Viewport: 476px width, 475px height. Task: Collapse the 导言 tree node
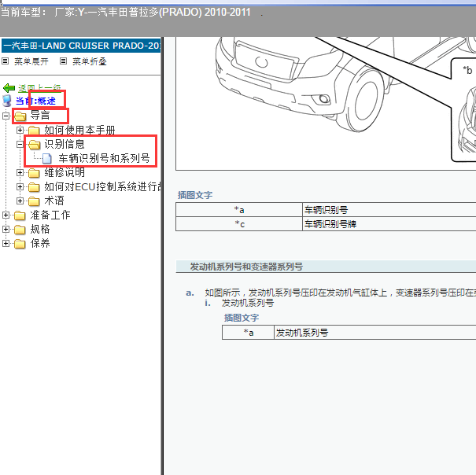tap(6, 116)
